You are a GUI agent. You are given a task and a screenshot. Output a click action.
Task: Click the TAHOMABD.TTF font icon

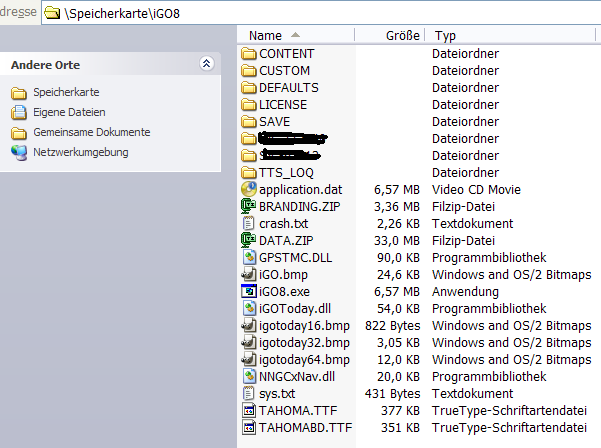tap(249, 427)
